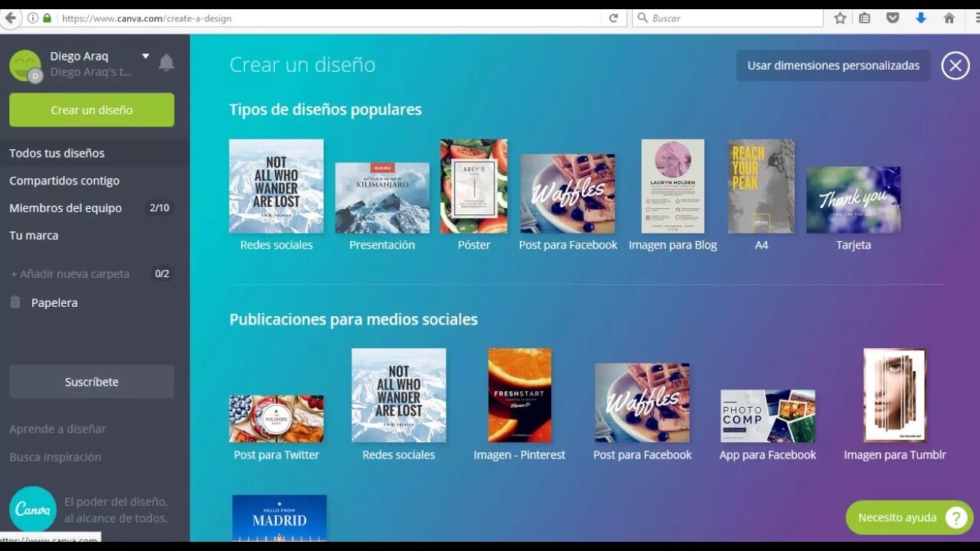Choose the popular Redes sociales design thumbnail
980x551 pixels.
click(276, 186)
